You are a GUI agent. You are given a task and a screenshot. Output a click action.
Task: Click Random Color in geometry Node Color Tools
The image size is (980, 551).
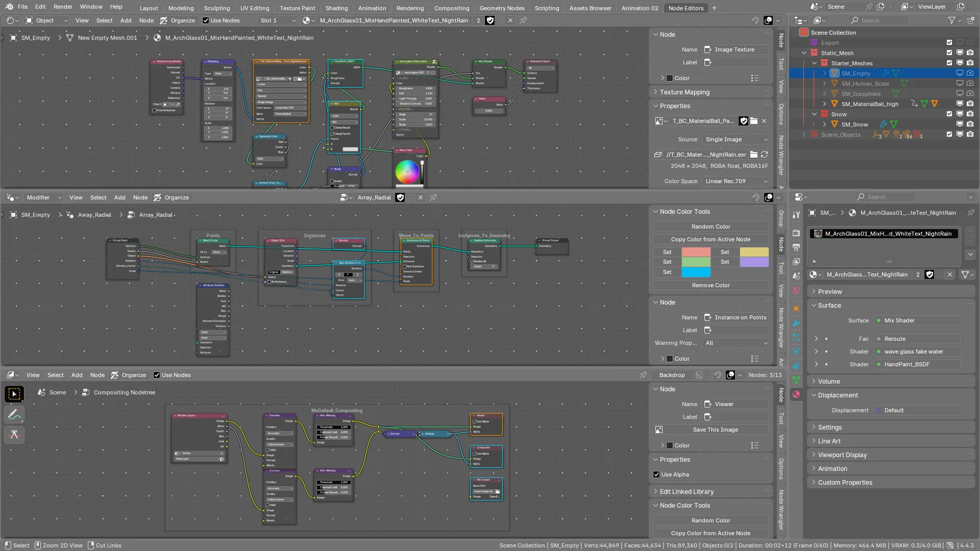pyautogui.click(x=710, y=227)
